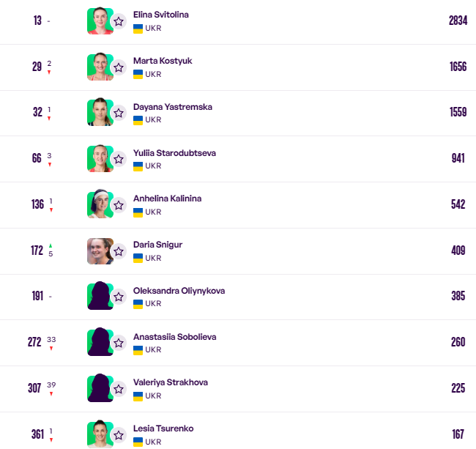Tap the star icon for Valeriya Strakhova
The height and width of the screenshot is (449, 476).
click(119, 389)
